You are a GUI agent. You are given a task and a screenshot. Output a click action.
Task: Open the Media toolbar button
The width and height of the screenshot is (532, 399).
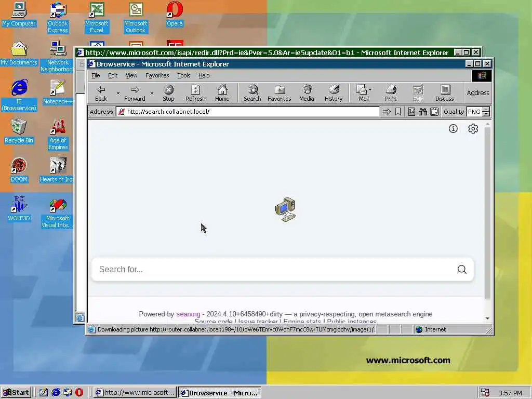pyautogui.click(x=307, y=94)
